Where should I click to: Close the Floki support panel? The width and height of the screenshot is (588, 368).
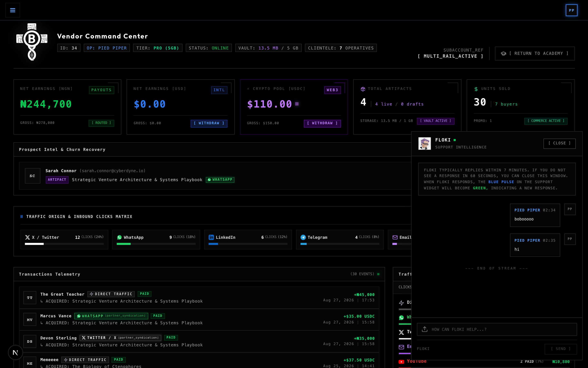click(x=559, y=143)
